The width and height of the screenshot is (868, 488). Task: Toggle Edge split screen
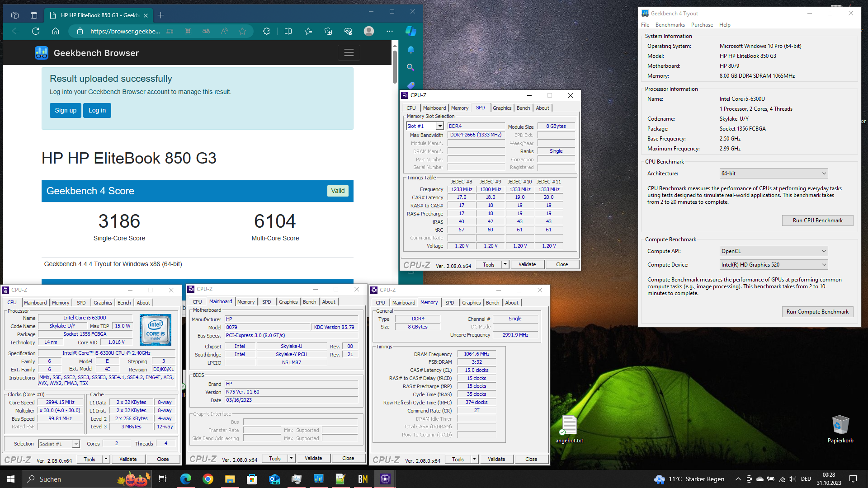coord(288,31)
